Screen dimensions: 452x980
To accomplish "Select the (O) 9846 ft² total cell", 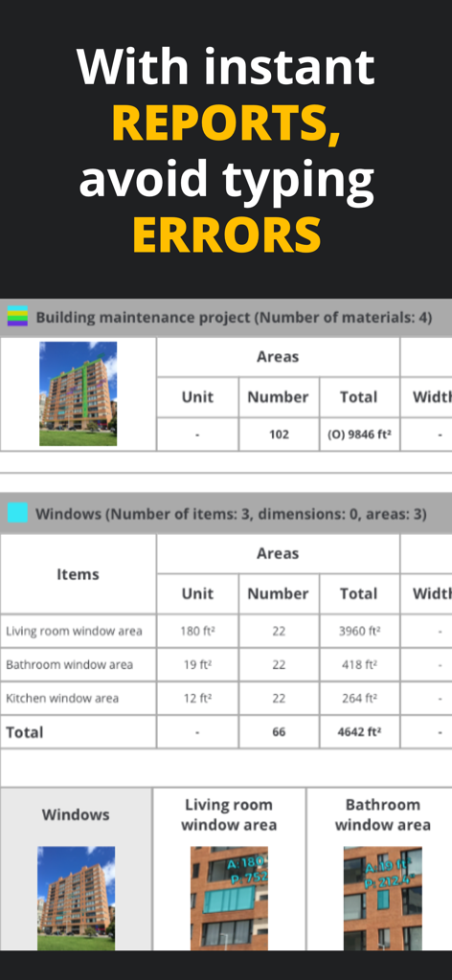I will (359, 434).
